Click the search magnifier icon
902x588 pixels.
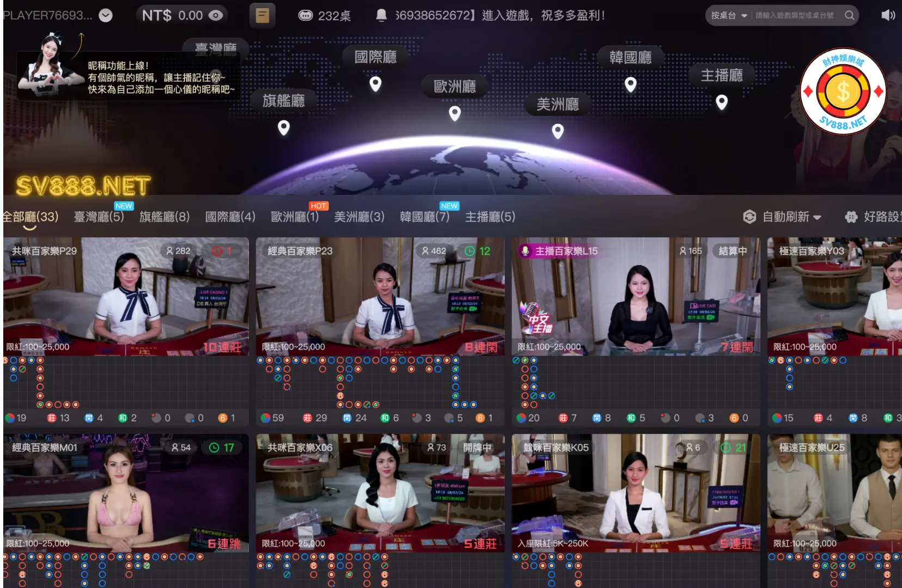tap(849, 15)
